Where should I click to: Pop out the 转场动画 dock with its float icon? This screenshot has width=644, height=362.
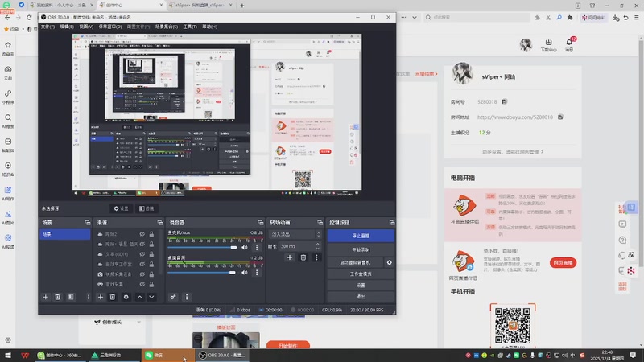[320, 223]
